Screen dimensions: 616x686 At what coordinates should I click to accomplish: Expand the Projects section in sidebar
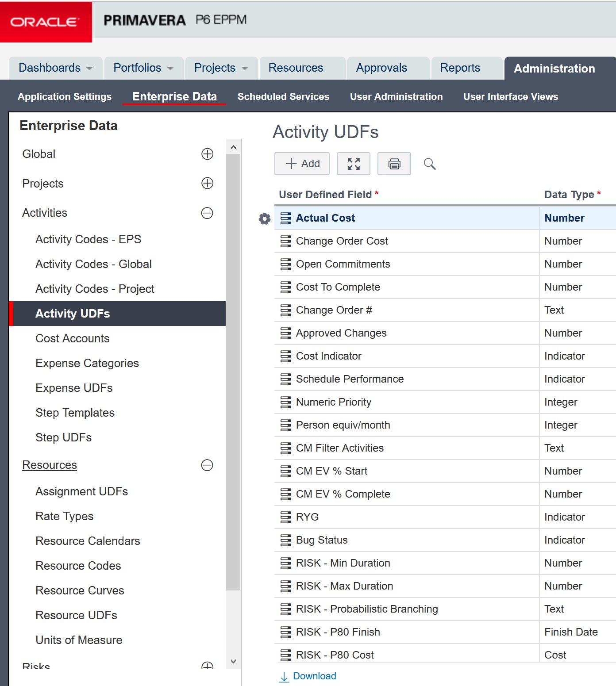click(207, 183)
